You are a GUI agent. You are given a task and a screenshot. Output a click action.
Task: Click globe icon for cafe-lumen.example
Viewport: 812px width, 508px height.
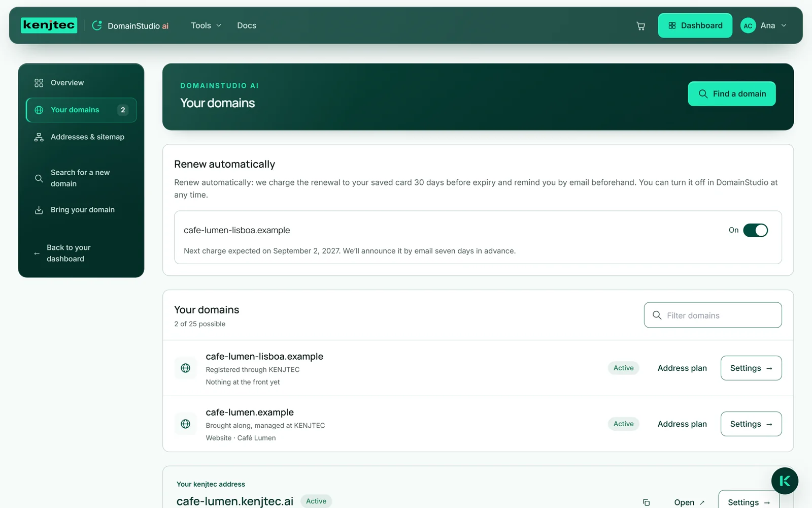pos(186,424)
